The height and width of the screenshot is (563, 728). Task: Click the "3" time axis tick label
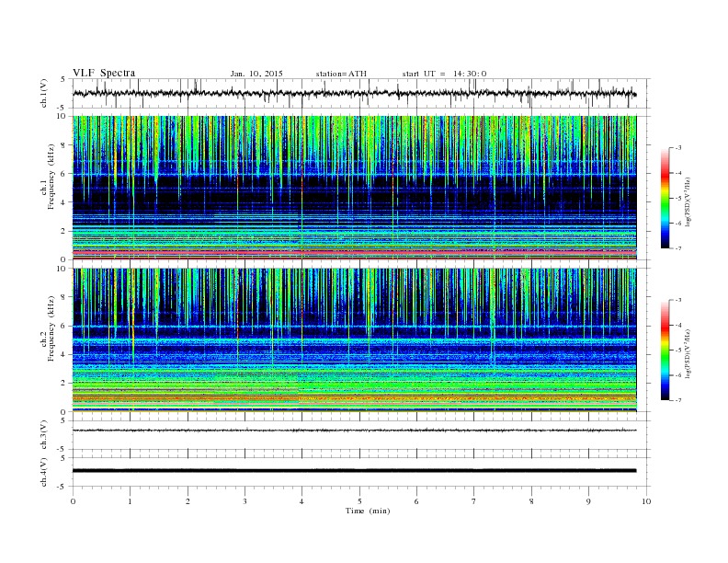pos(245,501)
